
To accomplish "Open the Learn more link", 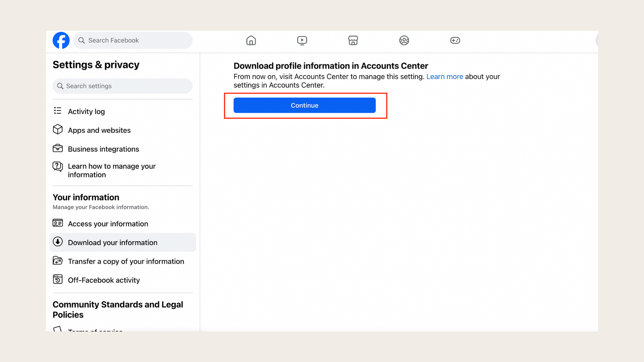I will point(444,76).
